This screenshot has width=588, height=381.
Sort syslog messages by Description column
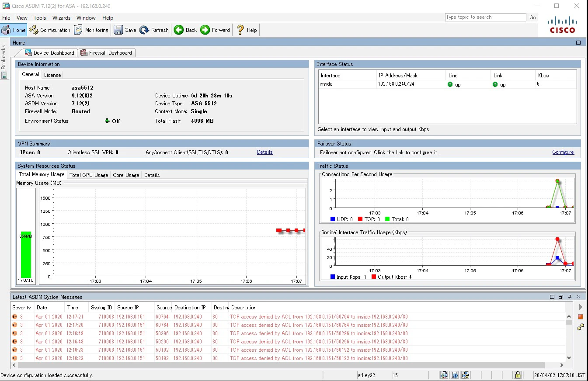[397, 308]
